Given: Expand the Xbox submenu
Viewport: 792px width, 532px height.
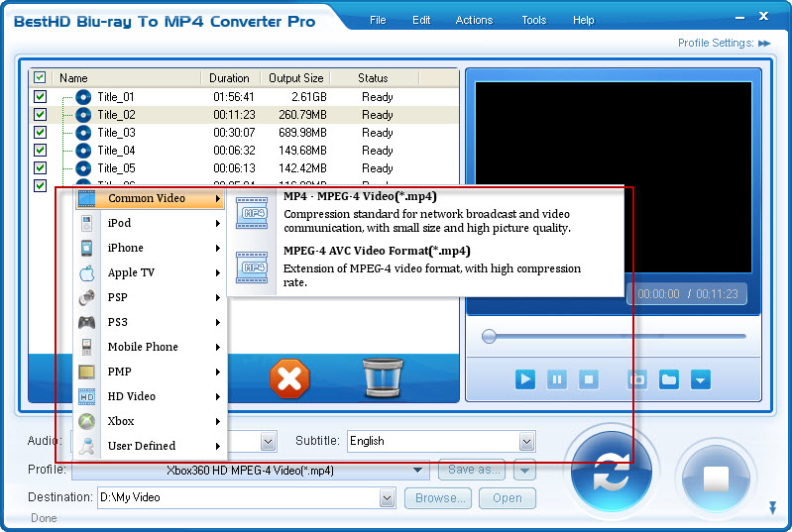Looking at the screenshot, I should (x=218, y=421).
